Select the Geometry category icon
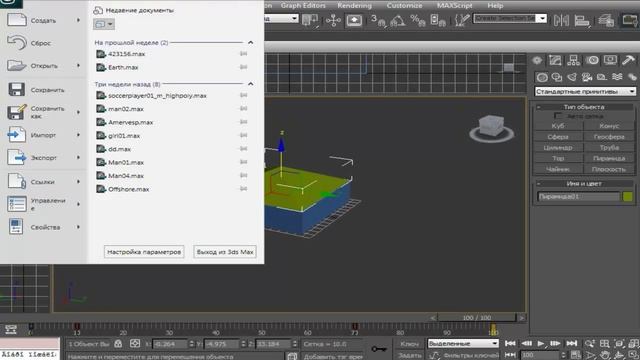The image size is (640, 360). click(542, 77)
